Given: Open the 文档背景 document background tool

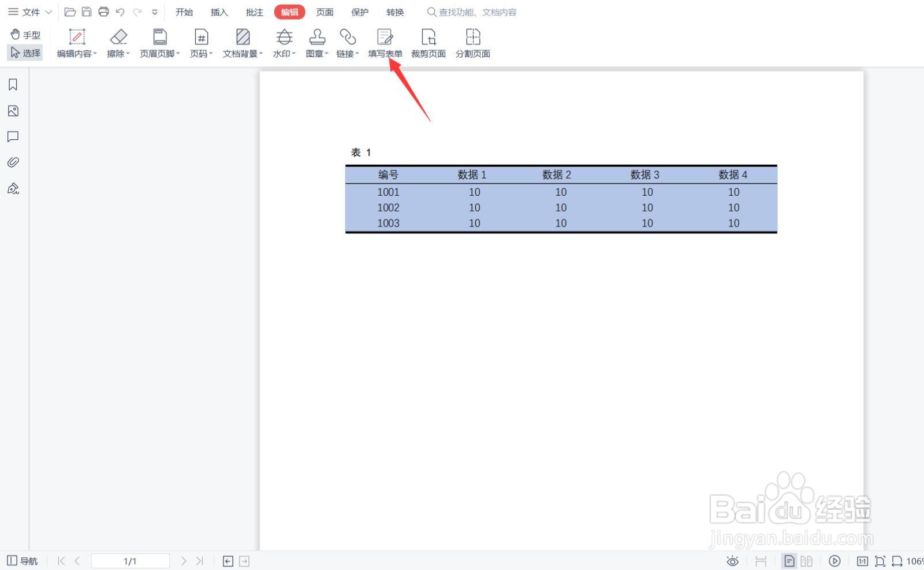Looking at the screenshot, I should coord(243,44).
